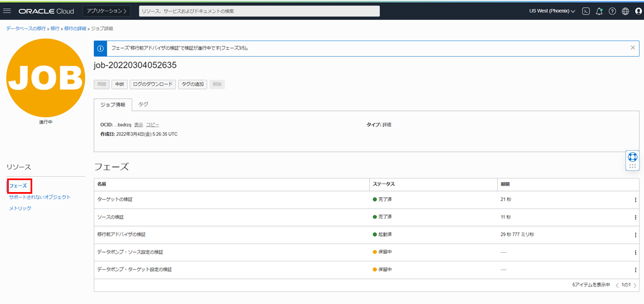Screen dimensions: 644x304
Task: Select サポートされないオブジェクト in resources list
Action: tap(40, 197)
